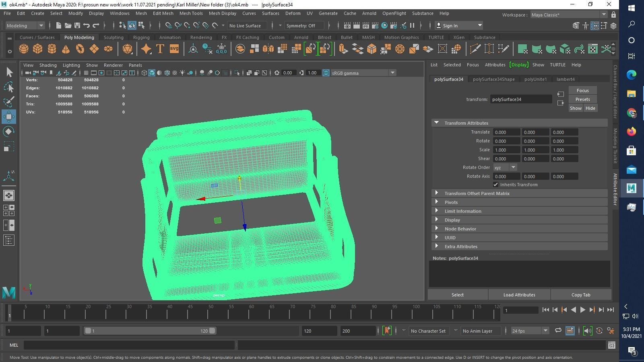Select the Paint Selection tool
Viewport: 644px width, 362px height.
point(9,101)
